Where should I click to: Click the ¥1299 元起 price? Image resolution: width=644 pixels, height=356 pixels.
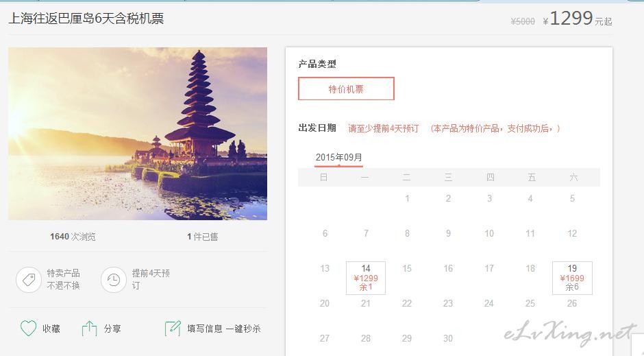point(577,19)
